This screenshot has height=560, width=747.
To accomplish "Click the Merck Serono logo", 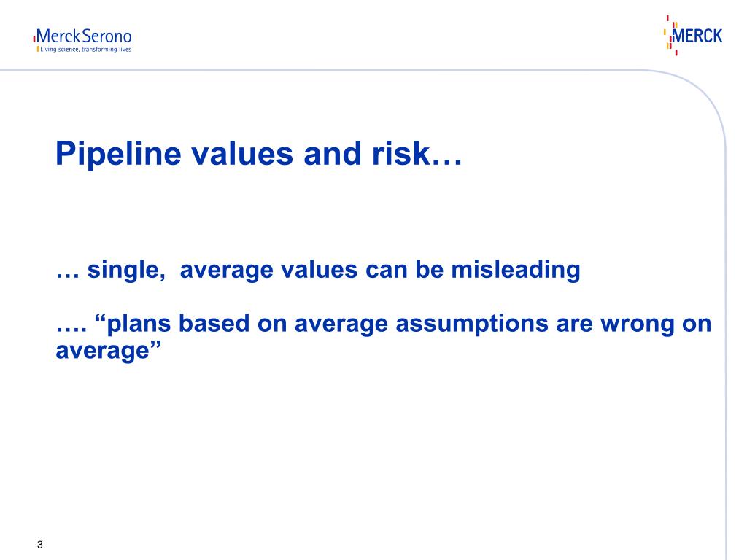I will 82,41.
